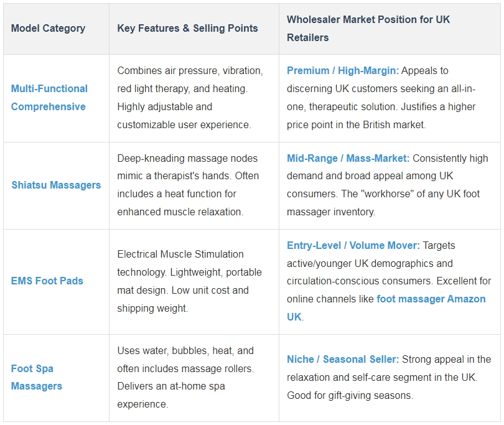This screenshot has width=504, height=425.
Task: Open the Shiatsu Massagers link
Action: click(56, 185)
